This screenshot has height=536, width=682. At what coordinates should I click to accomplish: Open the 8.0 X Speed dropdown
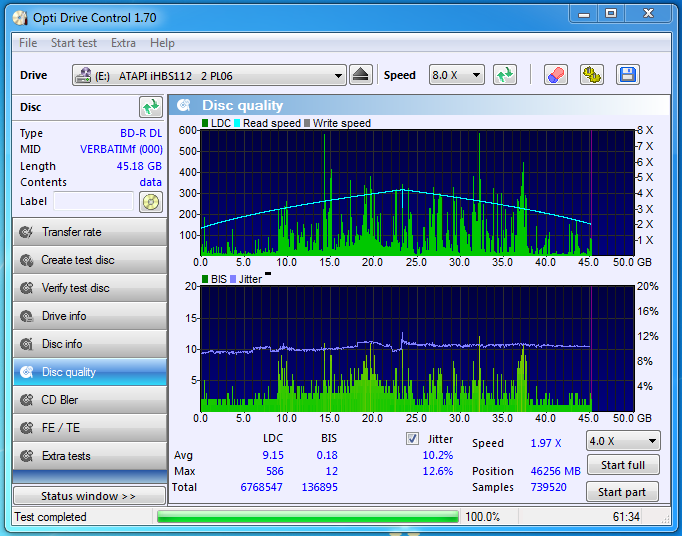pyautogui.click(x=456, y=75)
